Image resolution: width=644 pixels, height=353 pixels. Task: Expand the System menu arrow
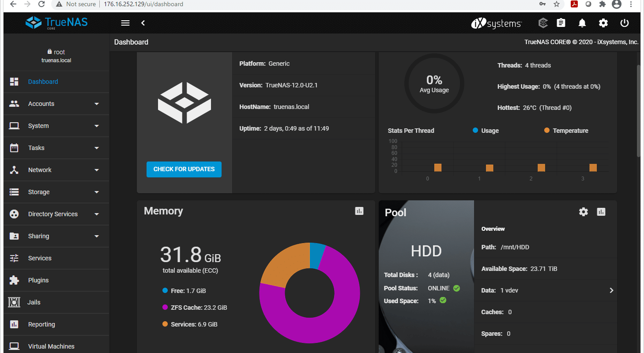(x=97, y=126)
